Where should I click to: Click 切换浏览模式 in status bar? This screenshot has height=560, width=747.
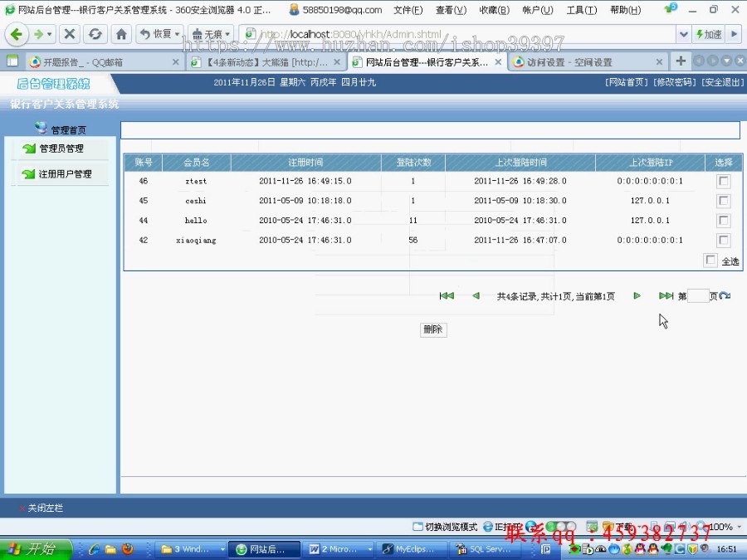click(x=445, y=527)
